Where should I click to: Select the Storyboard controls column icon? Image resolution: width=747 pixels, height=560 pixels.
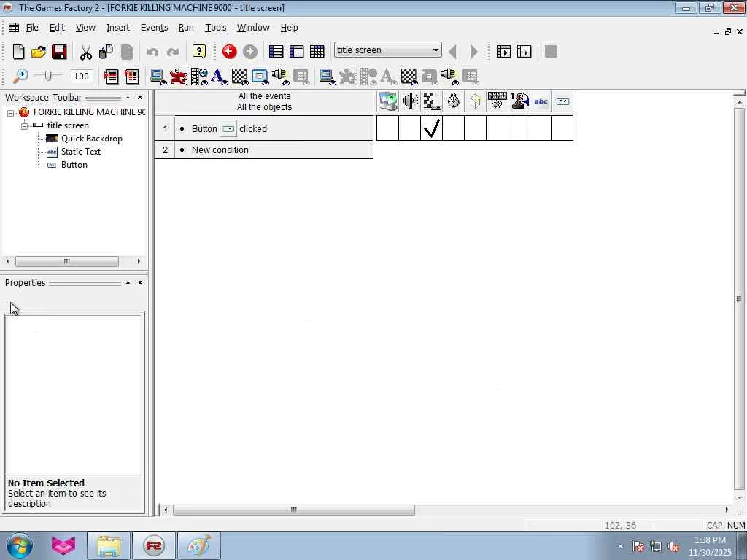coord(432,101)
